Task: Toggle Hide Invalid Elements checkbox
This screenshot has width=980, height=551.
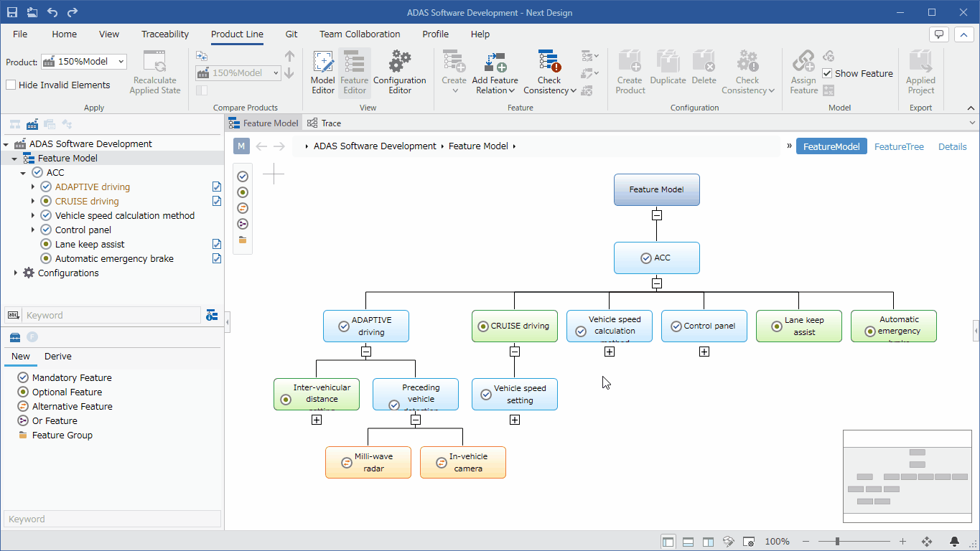Action: coord(11,85)
